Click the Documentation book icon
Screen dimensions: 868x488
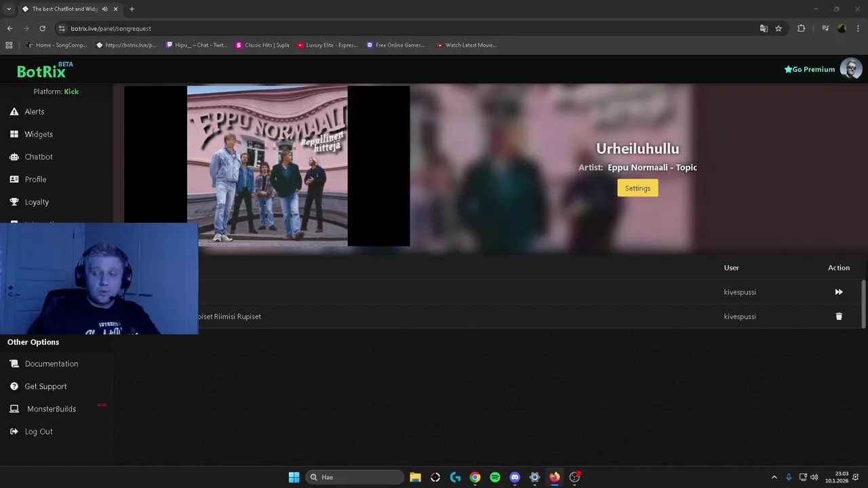(14, 364)
